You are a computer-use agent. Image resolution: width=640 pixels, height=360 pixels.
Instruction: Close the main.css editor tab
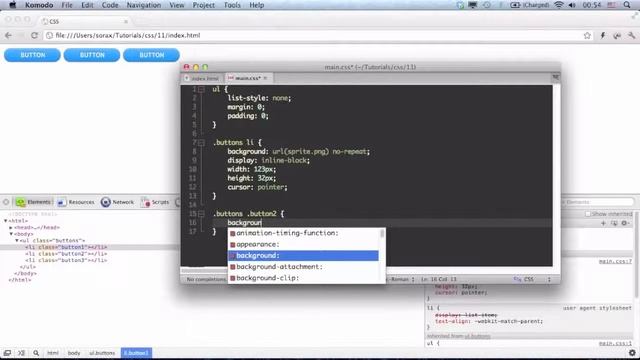tap(265, 78)
